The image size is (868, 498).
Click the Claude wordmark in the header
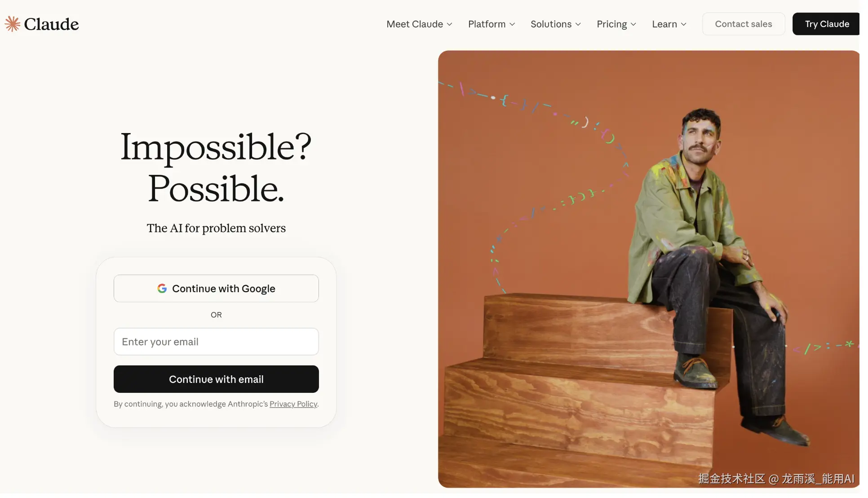[x=51, y=24]
